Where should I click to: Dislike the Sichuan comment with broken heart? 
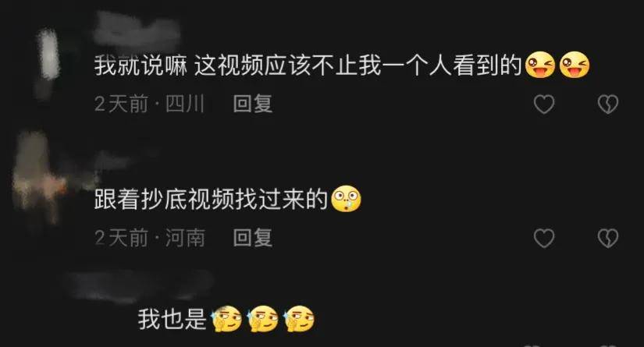(608, 104)
